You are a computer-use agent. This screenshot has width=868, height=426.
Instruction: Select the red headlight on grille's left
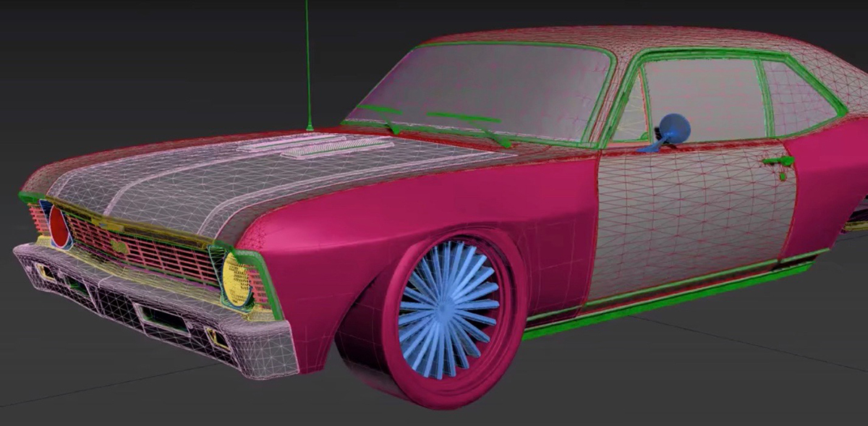coord(60,227)
